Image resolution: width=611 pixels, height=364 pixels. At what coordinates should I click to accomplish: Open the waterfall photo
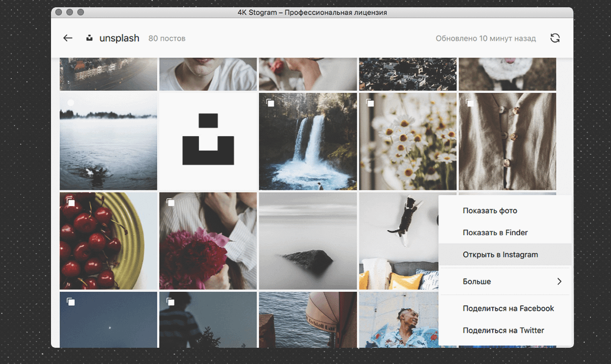[308, 141]
